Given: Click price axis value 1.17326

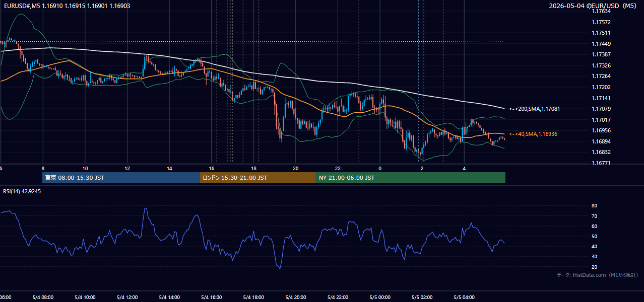Looking at the screenshot, I should pos(600,65).
